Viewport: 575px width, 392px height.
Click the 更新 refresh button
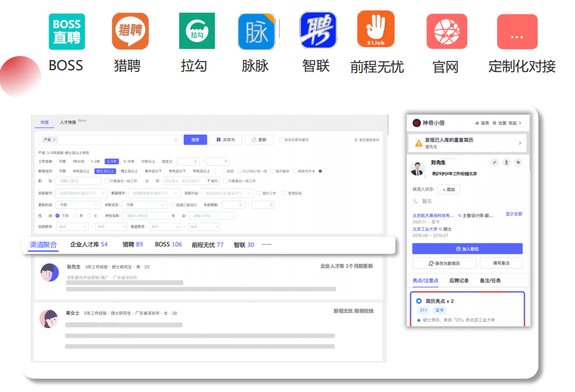coord(259,139)
